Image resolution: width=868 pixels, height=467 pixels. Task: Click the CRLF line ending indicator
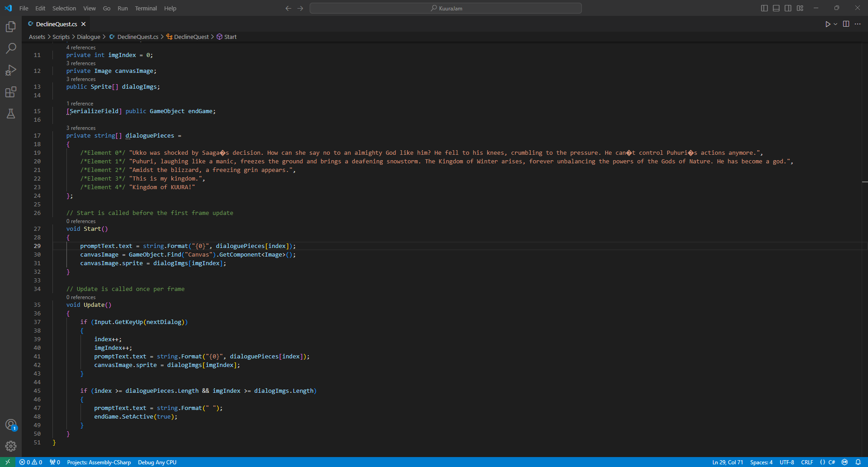pyautogui.click(x=807, y=462)
